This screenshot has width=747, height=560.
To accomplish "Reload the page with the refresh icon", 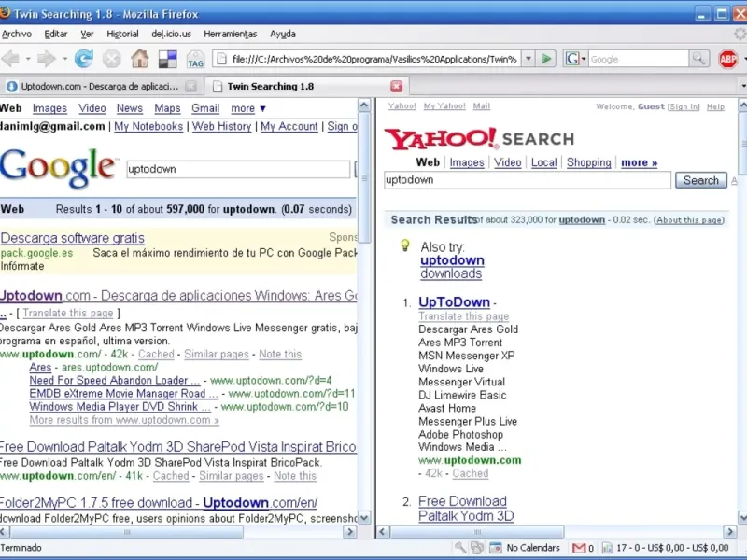I will (84, 59).
